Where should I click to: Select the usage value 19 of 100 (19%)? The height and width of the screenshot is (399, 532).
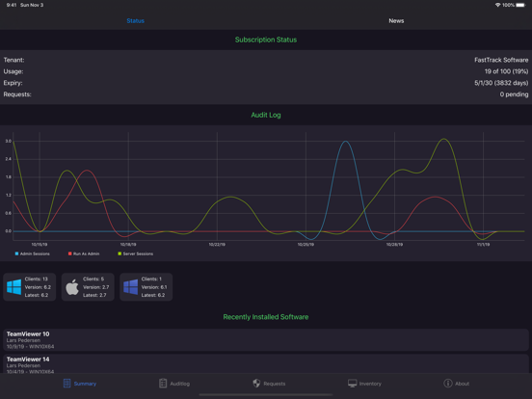tap(506, 71)
